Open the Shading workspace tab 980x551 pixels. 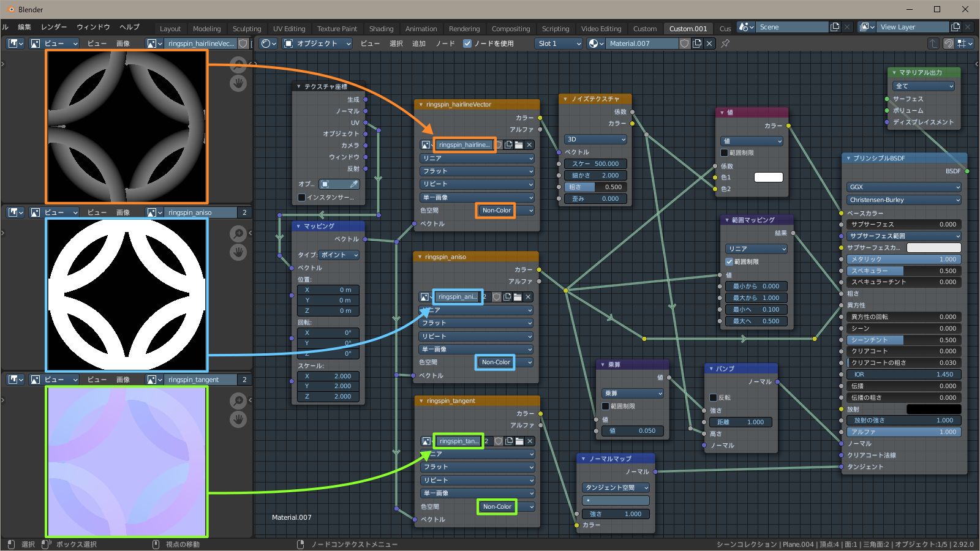381,29
